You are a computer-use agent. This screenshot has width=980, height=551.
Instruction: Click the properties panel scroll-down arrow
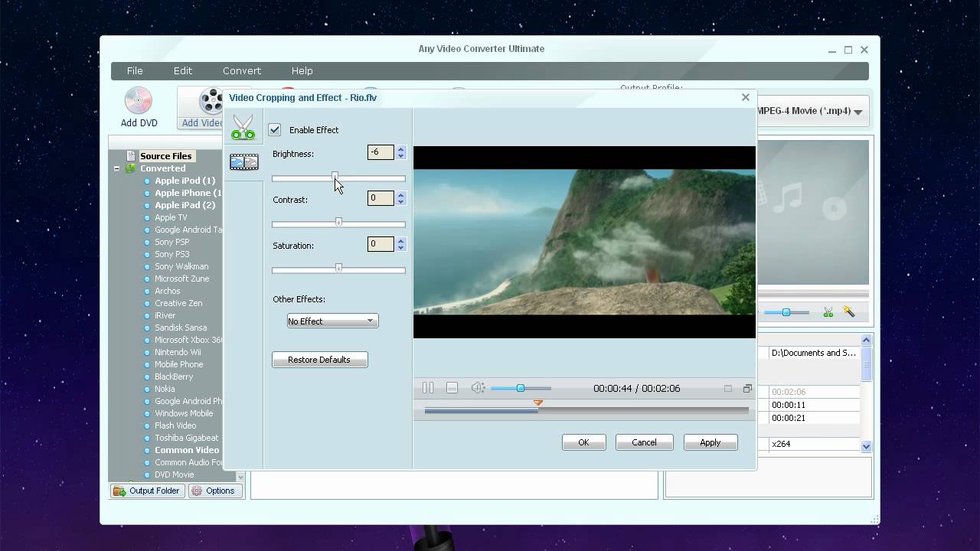point(866,446)
